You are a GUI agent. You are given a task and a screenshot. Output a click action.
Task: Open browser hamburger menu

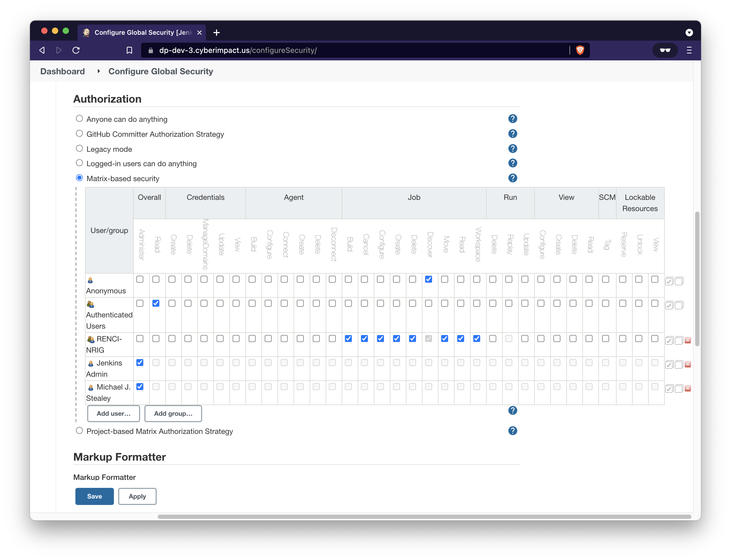click(x=689, y=50)
